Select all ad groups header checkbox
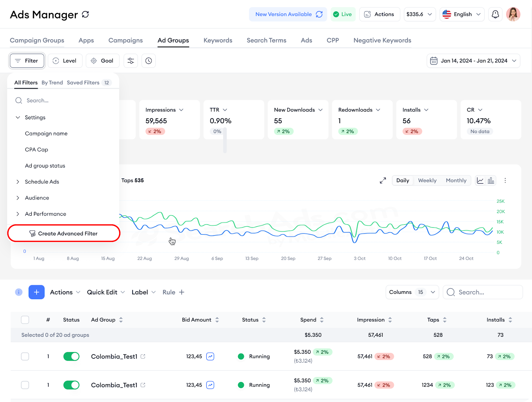 pos(25,320)
